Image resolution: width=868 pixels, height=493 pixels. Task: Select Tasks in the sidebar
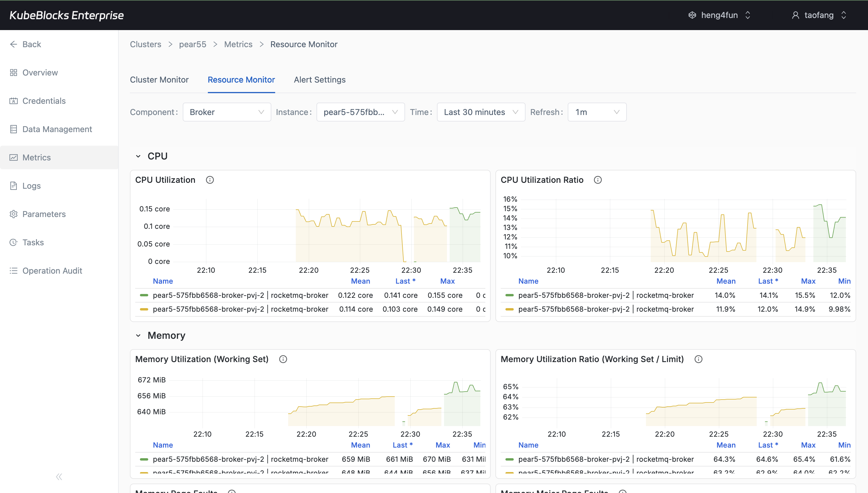pos(33,242)
